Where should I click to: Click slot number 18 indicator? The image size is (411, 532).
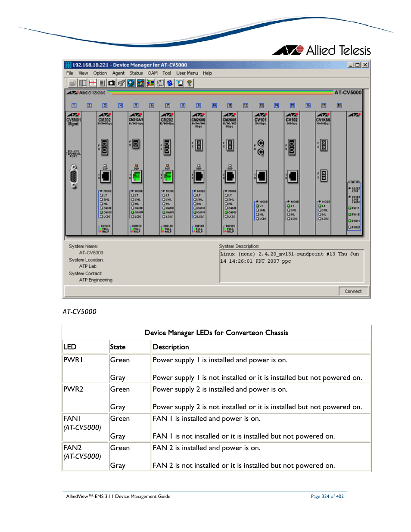point(339,106)
